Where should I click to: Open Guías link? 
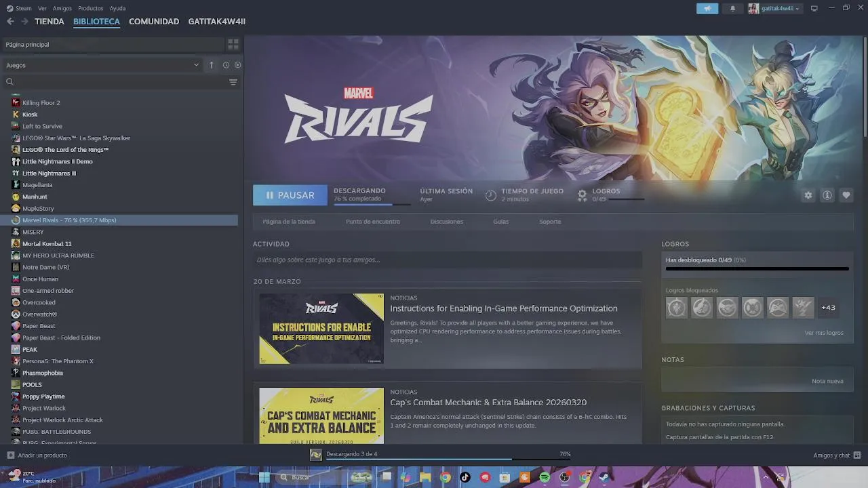501,222
